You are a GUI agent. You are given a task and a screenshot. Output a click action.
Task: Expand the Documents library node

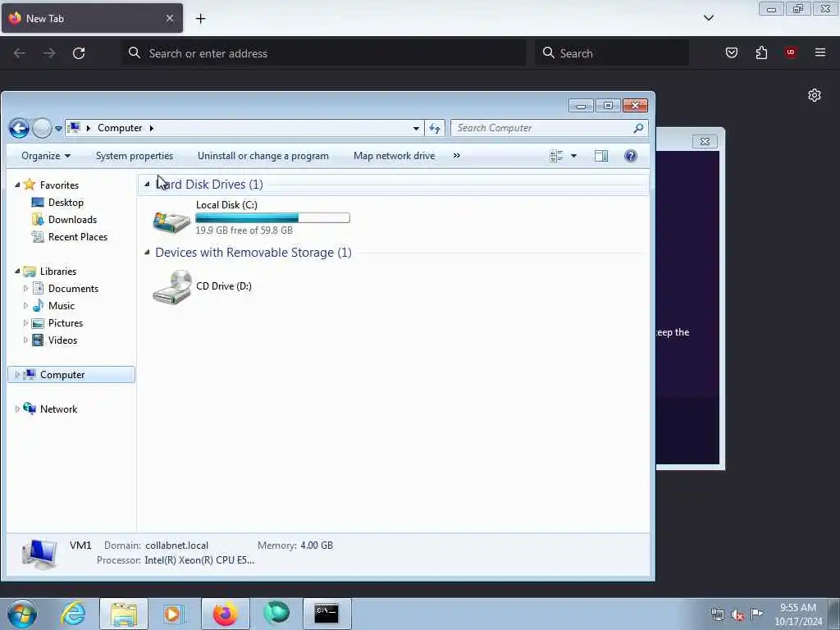25,288
